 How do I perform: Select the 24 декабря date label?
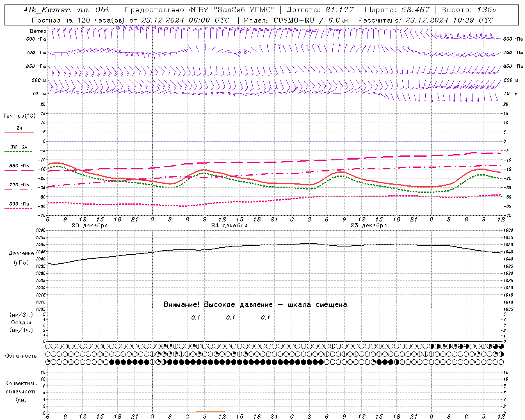point(229,226)
